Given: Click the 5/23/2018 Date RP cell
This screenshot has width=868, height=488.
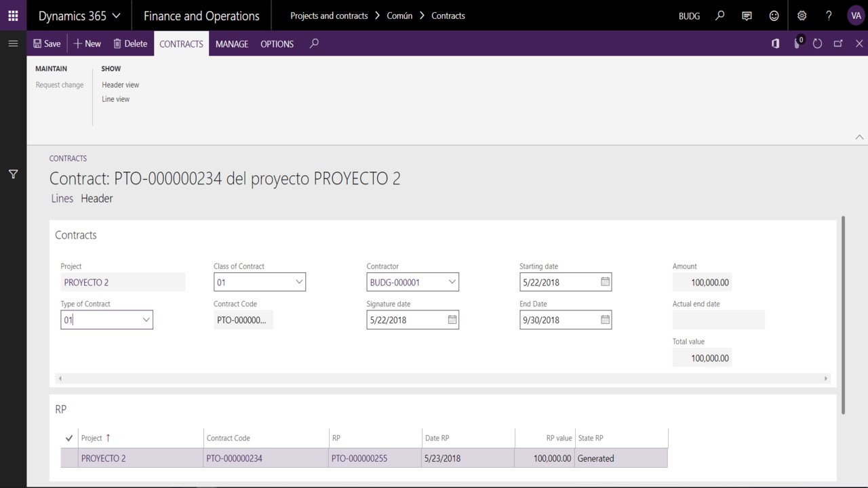Looking at the screenshot, I should [x=468, y=458].
